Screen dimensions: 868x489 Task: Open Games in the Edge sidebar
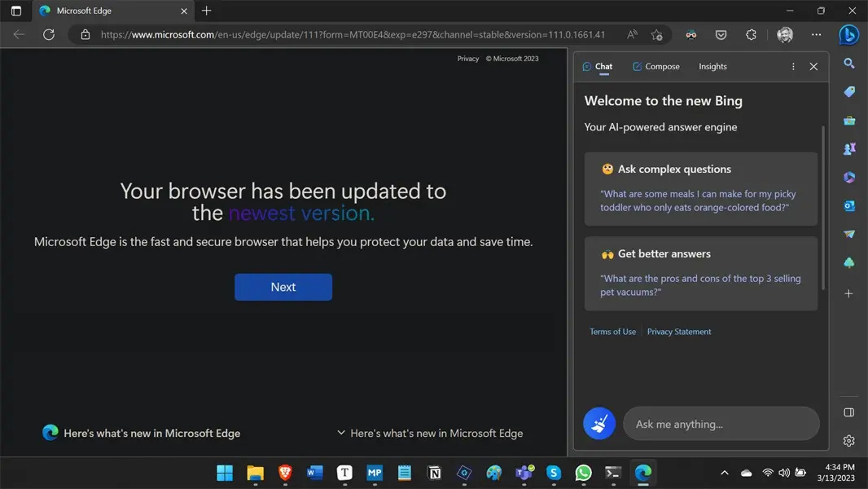click(848, 149)
